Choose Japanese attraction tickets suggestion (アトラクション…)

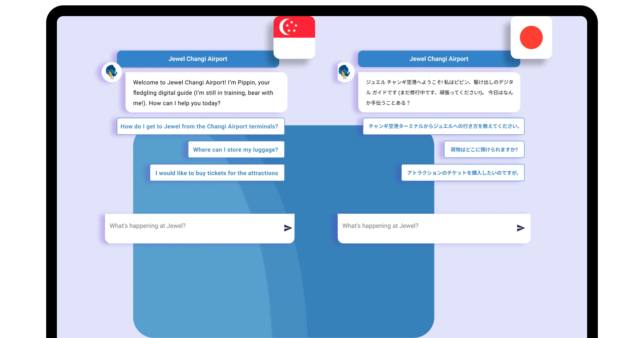click(x=463, y=173)
